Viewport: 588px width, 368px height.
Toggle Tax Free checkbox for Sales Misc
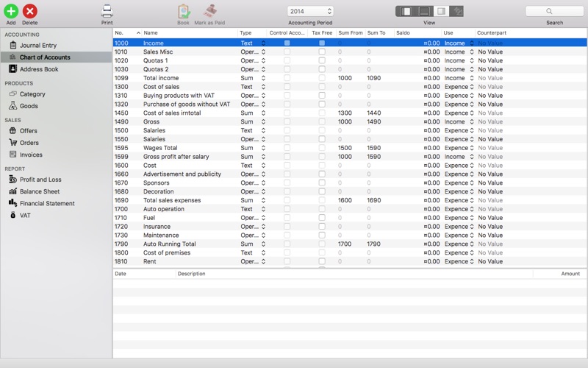(x=322, y=52)
